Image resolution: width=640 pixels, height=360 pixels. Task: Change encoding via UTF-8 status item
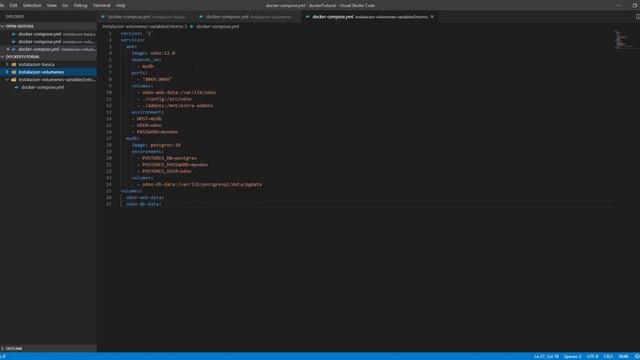point(592,356)
